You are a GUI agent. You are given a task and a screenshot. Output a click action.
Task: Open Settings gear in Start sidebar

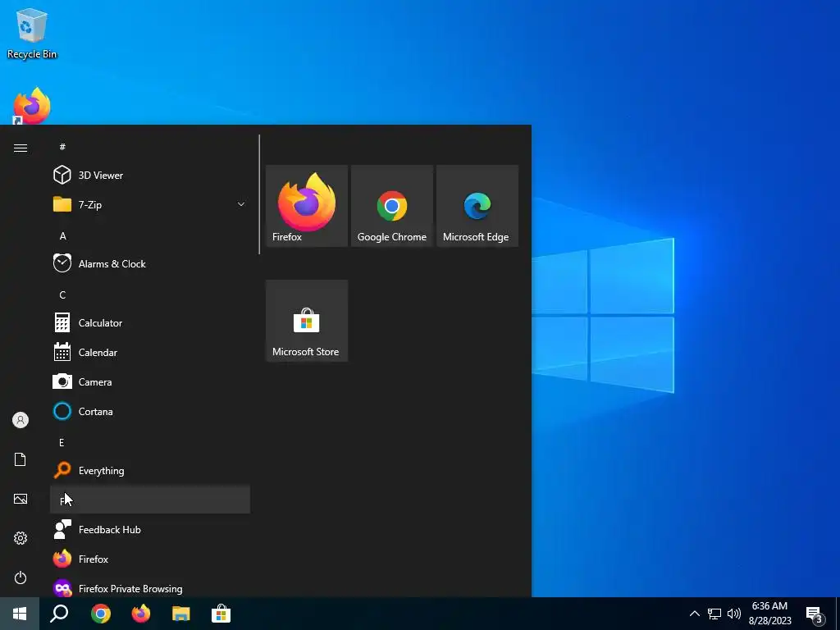point(21,538)
